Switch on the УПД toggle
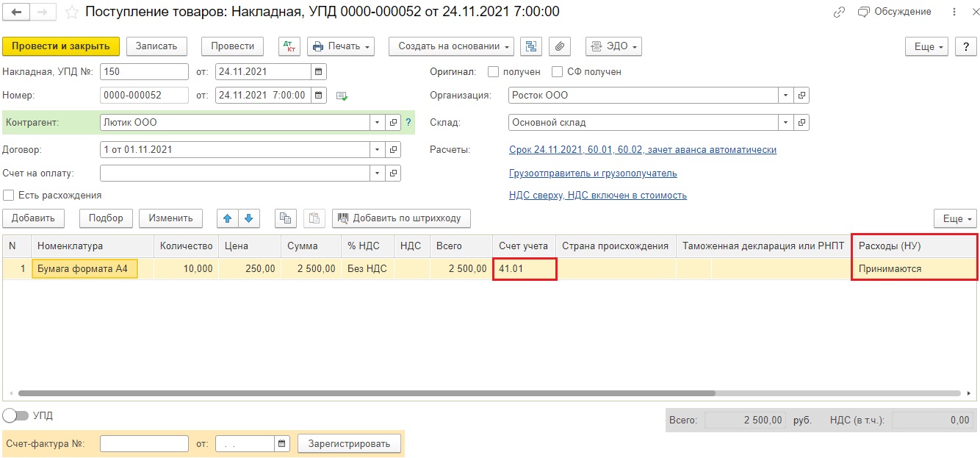The image size is (980, 458). click(x=15, y=415)
